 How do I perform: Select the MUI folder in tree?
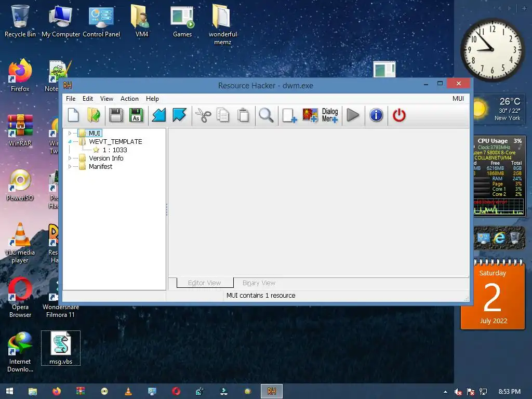point(90,134)
